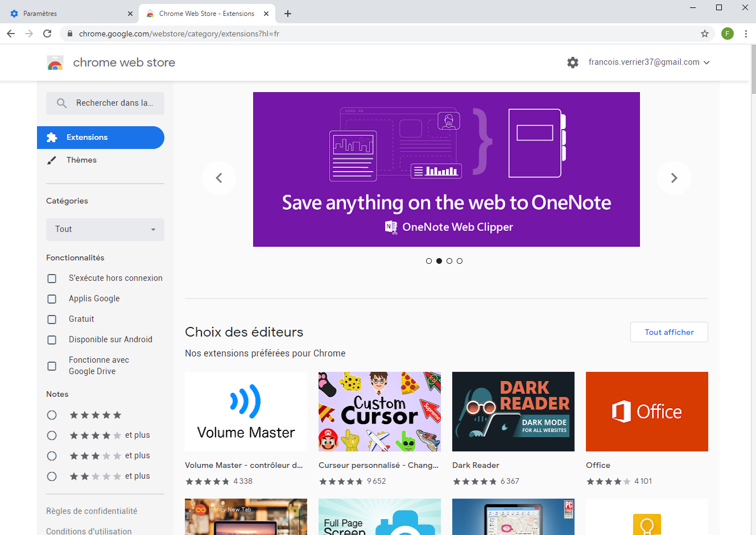
Task: Click the search magnifier in the sidebar
Action: click(x=62, y=103)
